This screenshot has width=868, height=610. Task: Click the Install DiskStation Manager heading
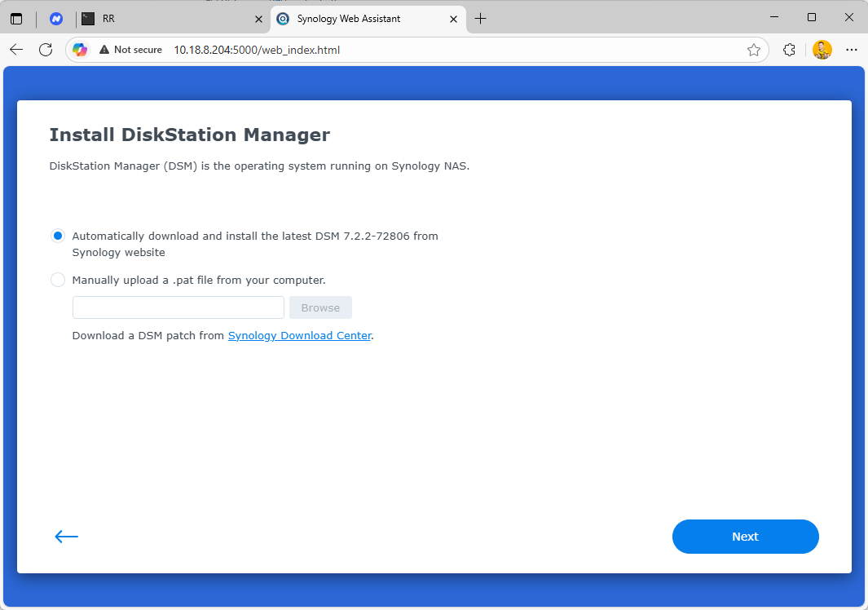tap(190, 135)
